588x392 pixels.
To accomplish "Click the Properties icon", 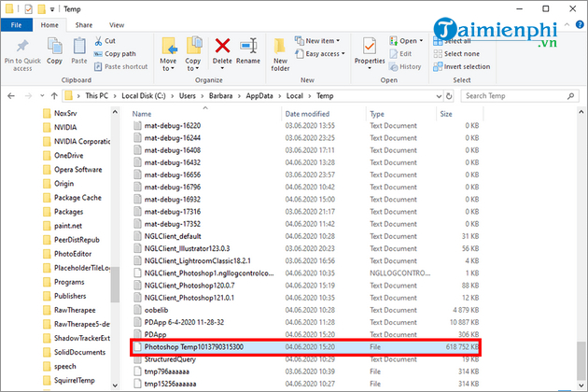I will (x=370, y=47).
